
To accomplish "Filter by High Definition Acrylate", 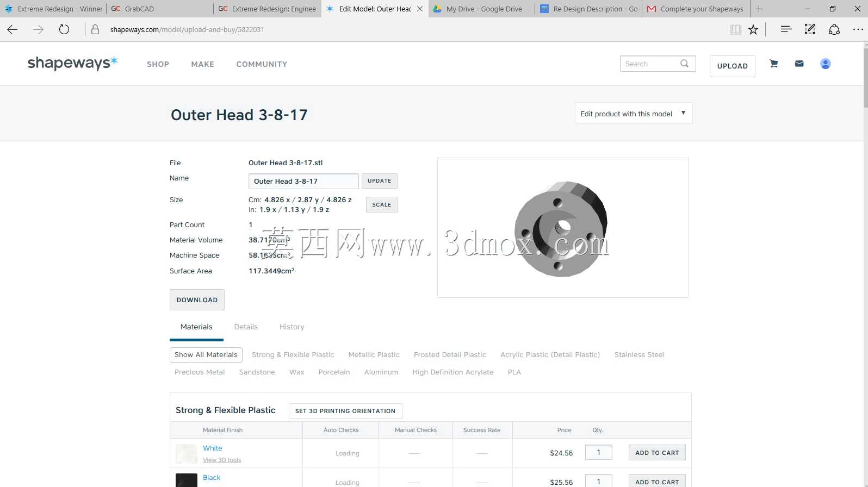I will click(x=453, y=372).
